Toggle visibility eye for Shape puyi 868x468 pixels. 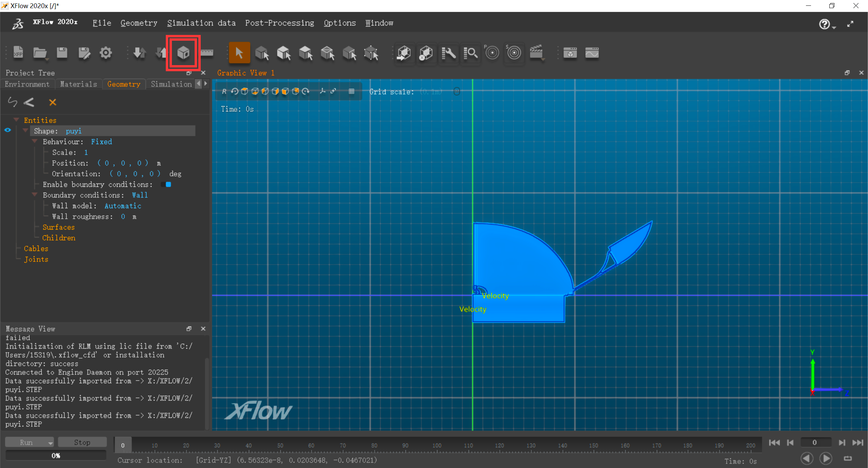coord(8,130)
